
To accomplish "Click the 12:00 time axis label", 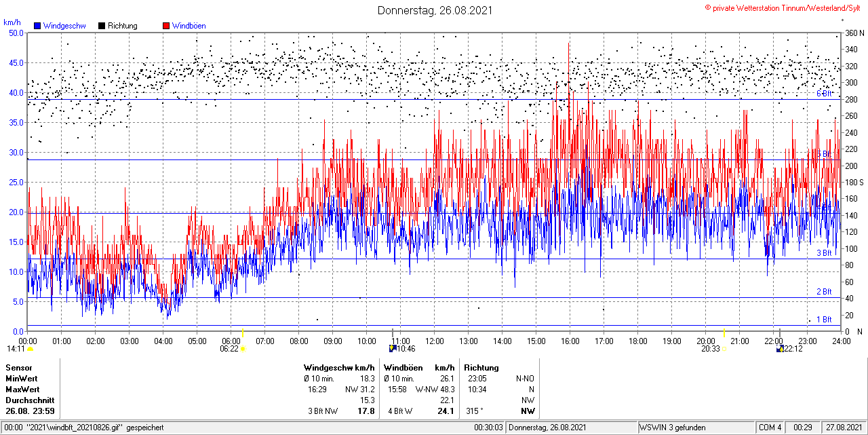I will click(435, 341).
